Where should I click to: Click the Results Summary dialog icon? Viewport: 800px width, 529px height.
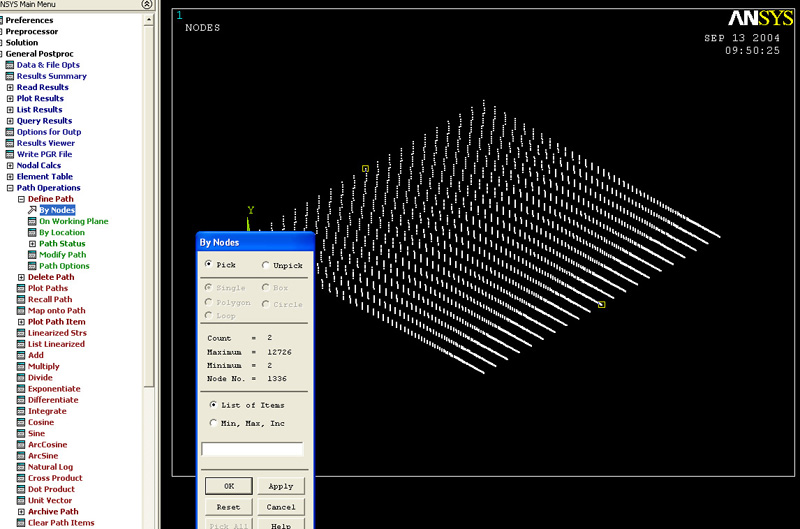pos(10,76)
